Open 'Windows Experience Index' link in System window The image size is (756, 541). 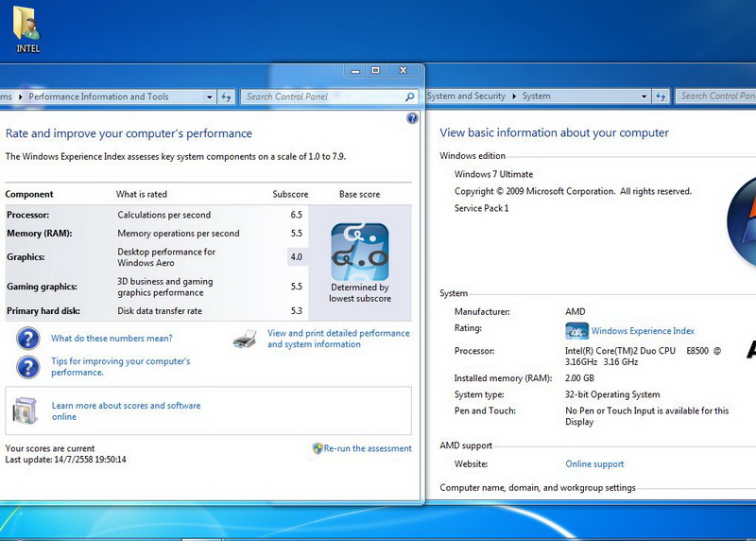643,331
